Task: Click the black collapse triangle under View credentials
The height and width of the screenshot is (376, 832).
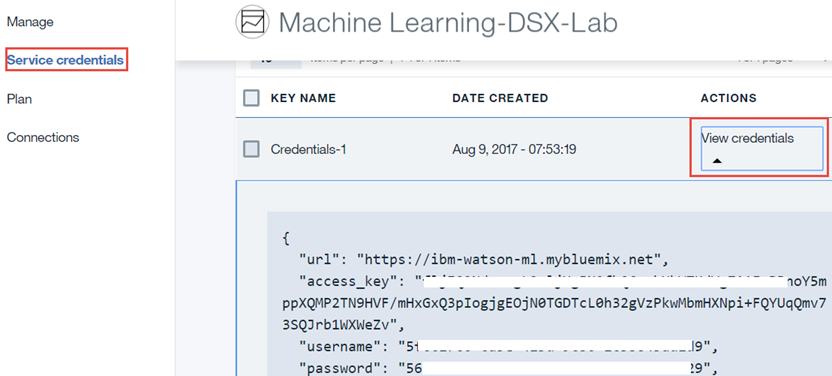Action: [717, 160]
